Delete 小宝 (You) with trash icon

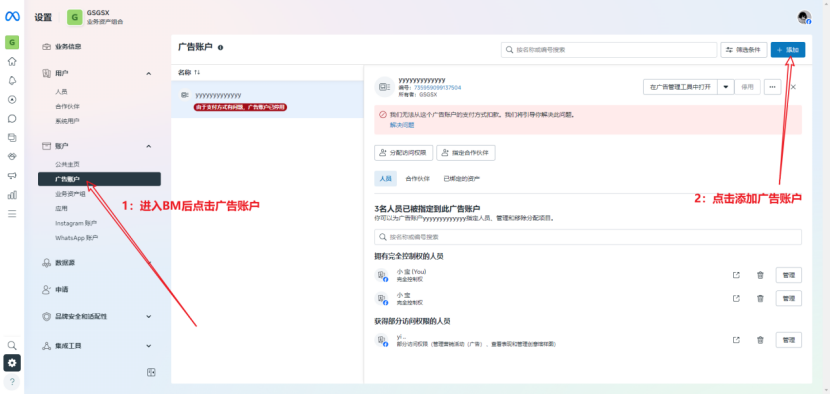click(760, 275)
